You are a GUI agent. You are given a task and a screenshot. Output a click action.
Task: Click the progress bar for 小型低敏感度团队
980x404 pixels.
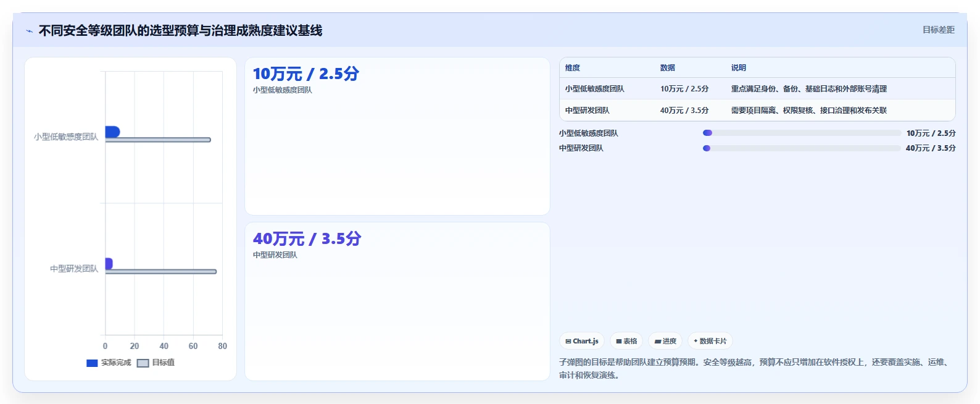point(802,133)
